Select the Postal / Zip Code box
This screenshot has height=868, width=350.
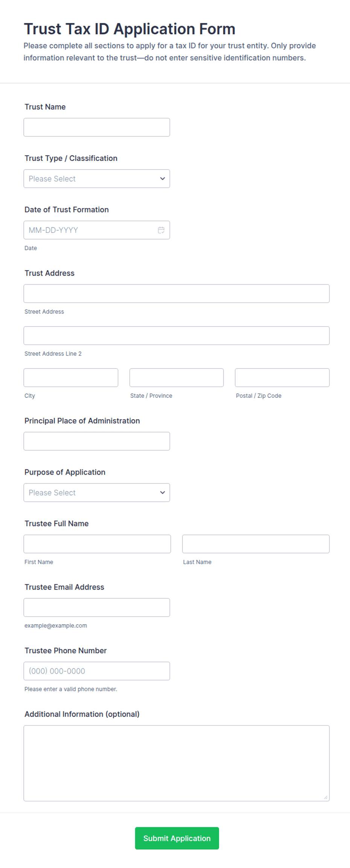pos(282,377)
